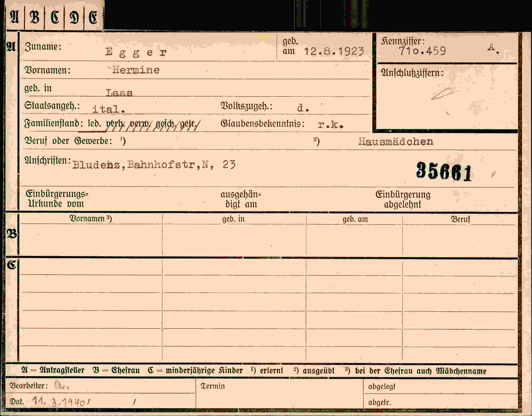This screenshot has height=416, width=532.
Task: Click the 'Beruf' column header
Action: tap(460, 219)
